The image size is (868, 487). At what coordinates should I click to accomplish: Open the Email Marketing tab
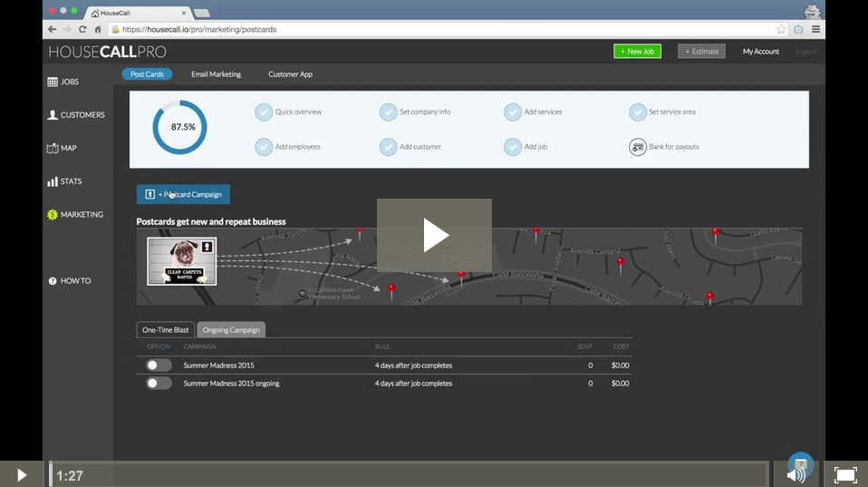(x=216, y=74)
